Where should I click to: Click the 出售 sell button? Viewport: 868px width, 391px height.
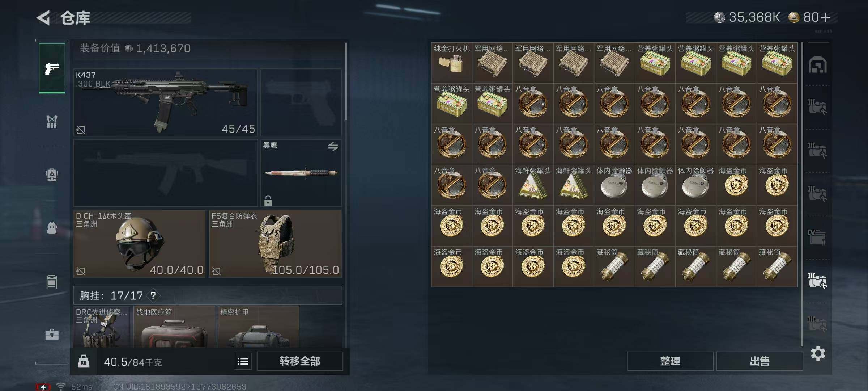tap(759, 361)
